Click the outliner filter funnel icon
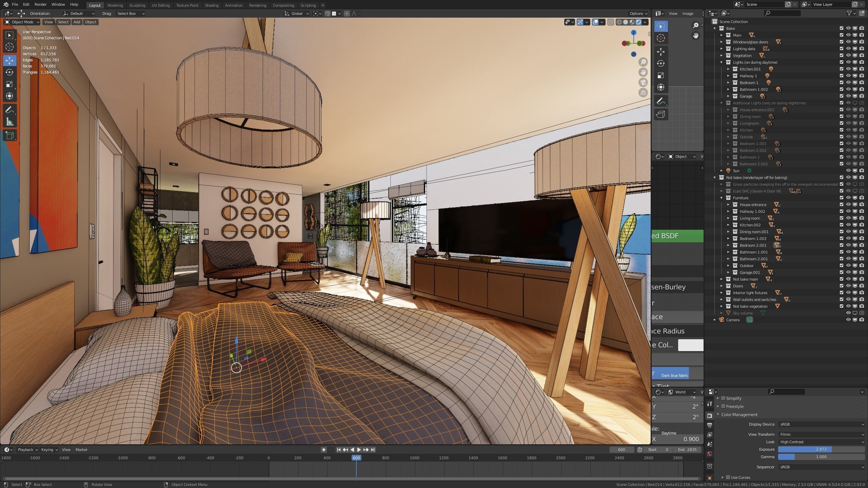The image size is (868, 488). click(849, 13)
